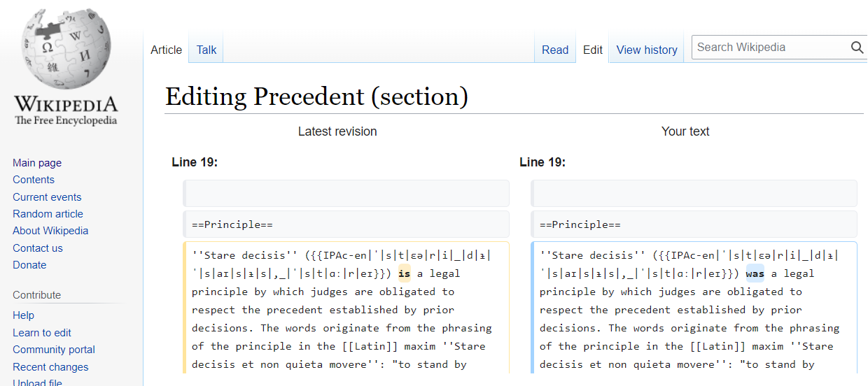Screen dimensions: 868x386
Task: Open the Help link under Contribute
Action: click(x=23, y=315)
